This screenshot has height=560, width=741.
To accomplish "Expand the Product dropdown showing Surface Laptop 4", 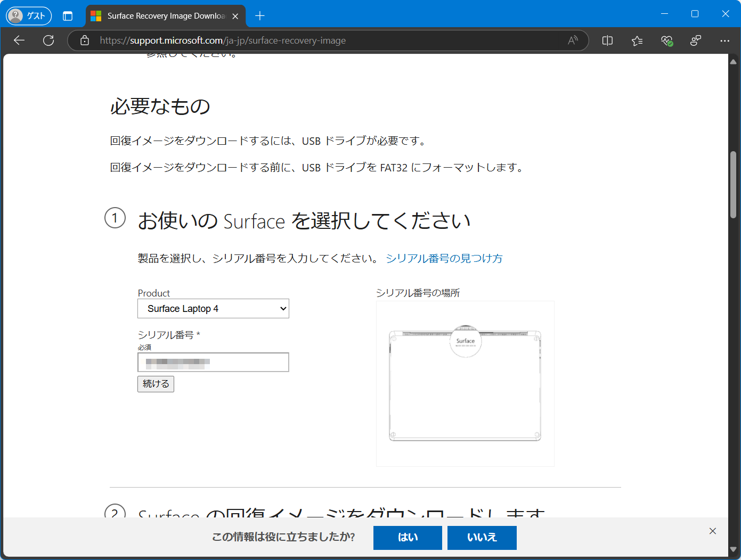I will coord(213,309).
